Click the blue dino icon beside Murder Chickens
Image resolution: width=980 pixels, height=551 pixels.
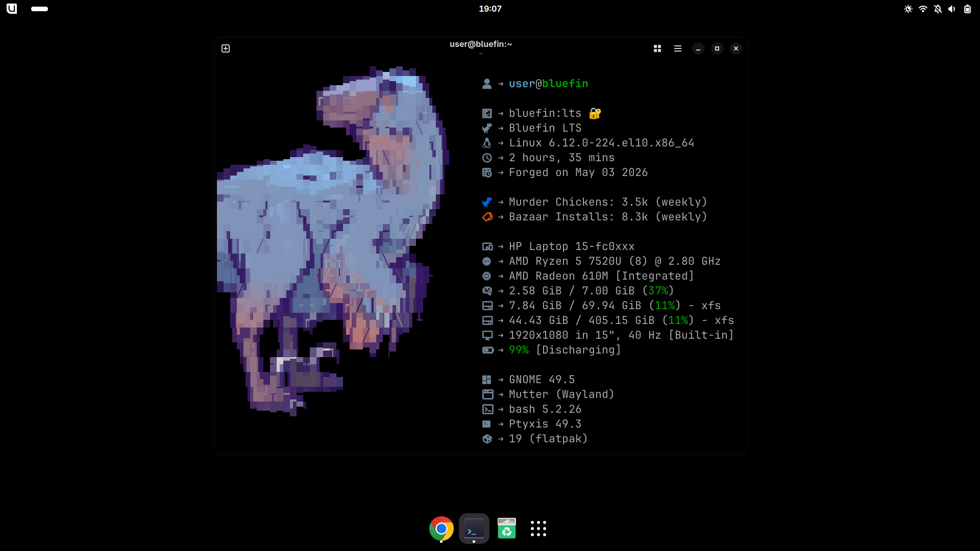tap(487, 202)
